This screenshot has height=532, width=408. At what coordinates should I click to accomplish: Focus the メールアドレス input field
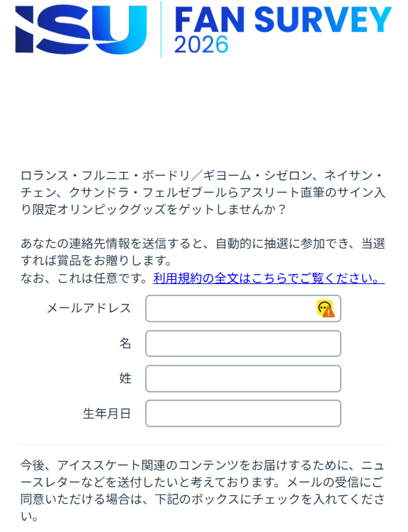243,308
